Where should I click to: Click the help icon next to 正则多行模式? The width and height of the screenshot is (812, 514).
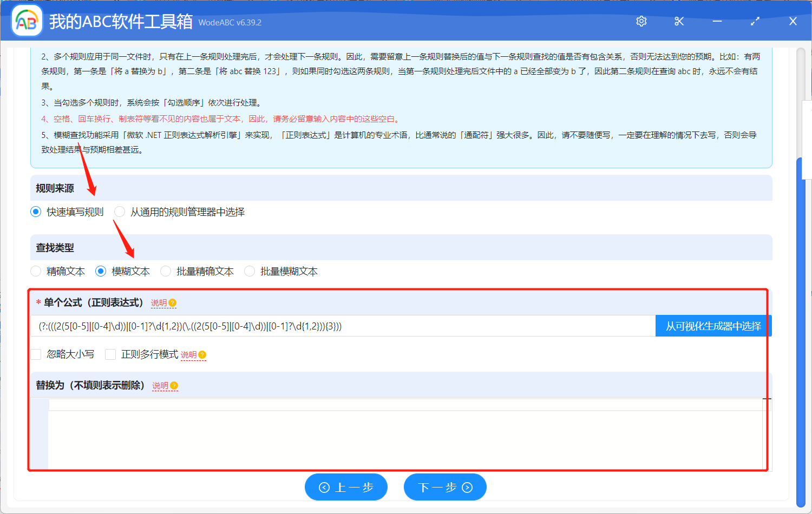point(201,354)
